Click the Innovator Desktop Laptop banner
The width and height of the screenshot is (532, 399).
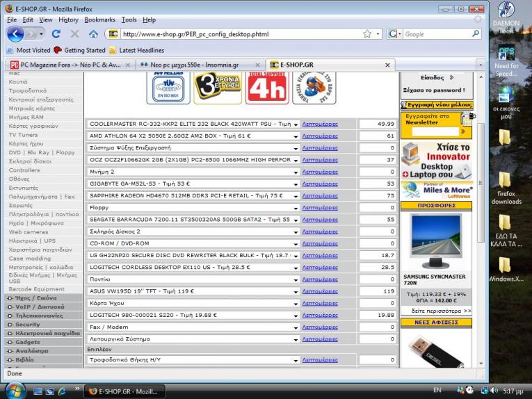(436, 161)
